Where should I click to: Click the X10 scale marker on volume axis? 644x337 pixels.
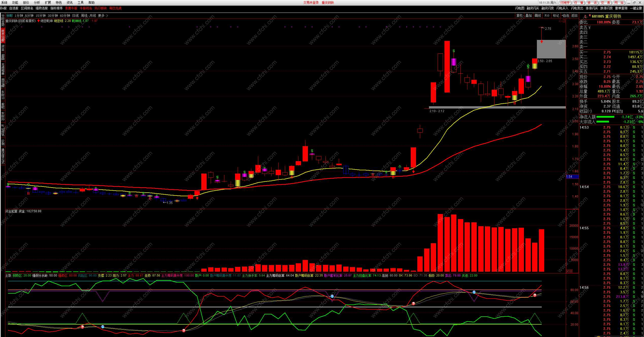pos(569,271)
